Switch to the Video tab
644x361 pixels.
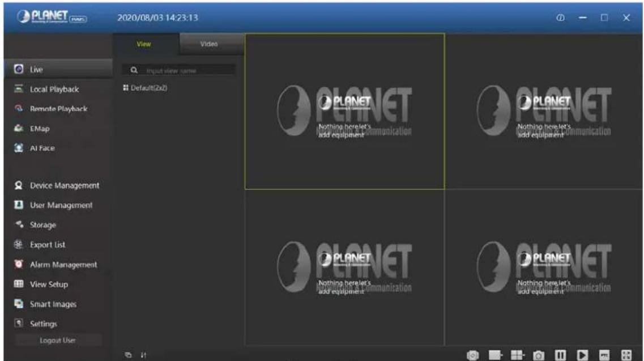[211, 44]
